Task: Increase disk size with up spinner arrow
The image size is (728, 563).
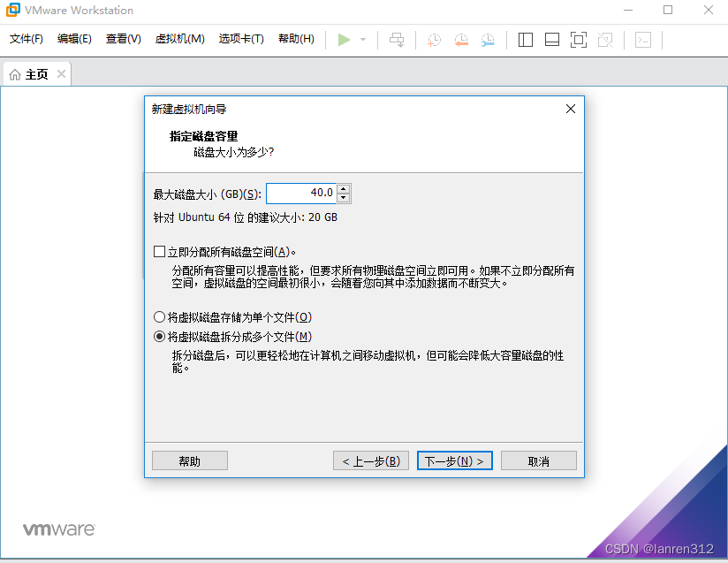Action: (343, 188)
